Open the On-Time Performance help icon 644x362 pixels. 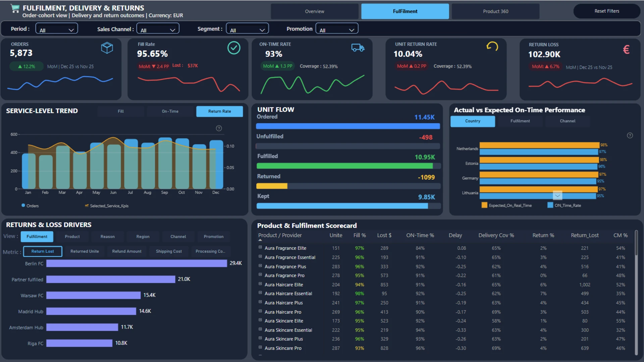[630, 135]
